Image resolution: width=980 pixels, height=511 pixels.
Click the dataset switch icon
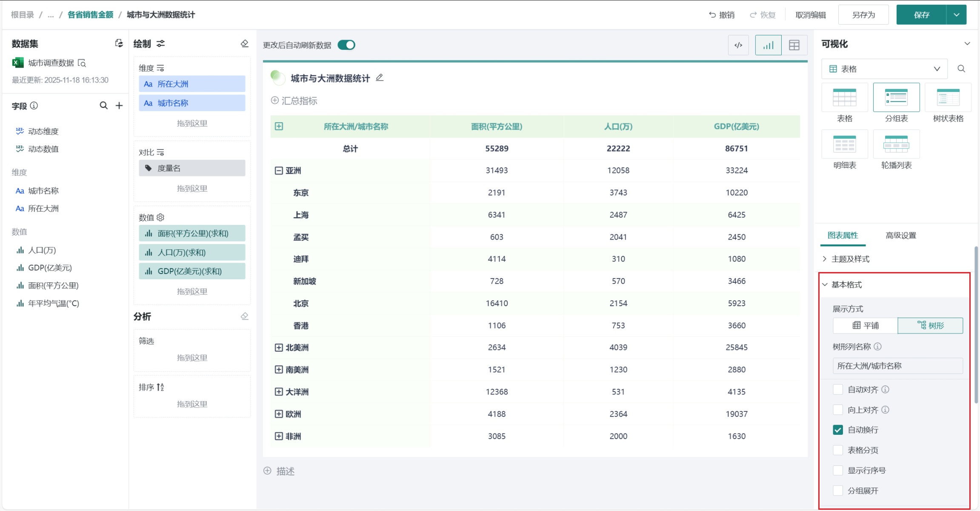coord(119,43)
